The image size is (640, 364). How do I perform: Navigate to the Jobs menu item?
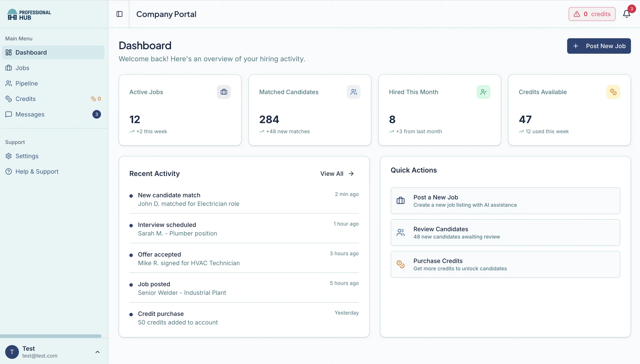pos(22,68)
